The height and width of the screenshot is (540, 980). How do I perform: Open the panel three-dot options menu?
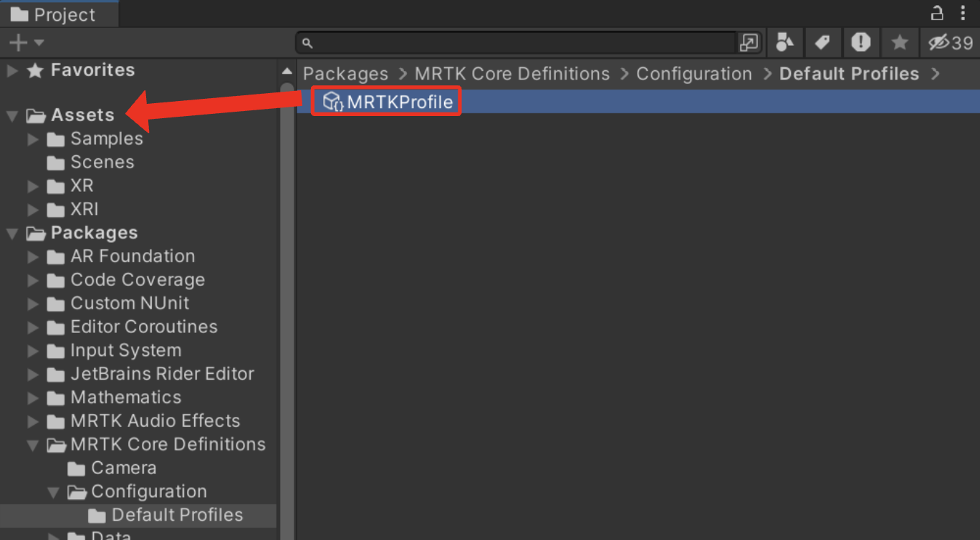(x=963, y=13)
